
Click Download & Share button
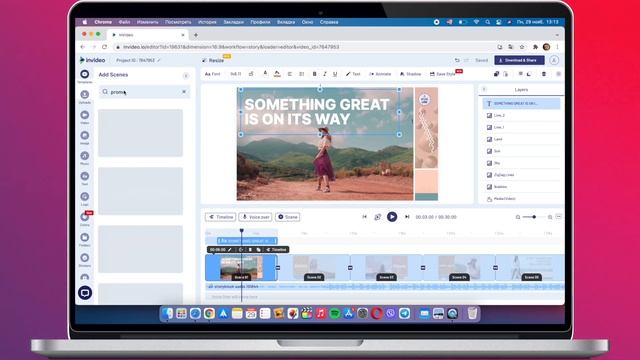pyautogui.click(x=519, y=60)
